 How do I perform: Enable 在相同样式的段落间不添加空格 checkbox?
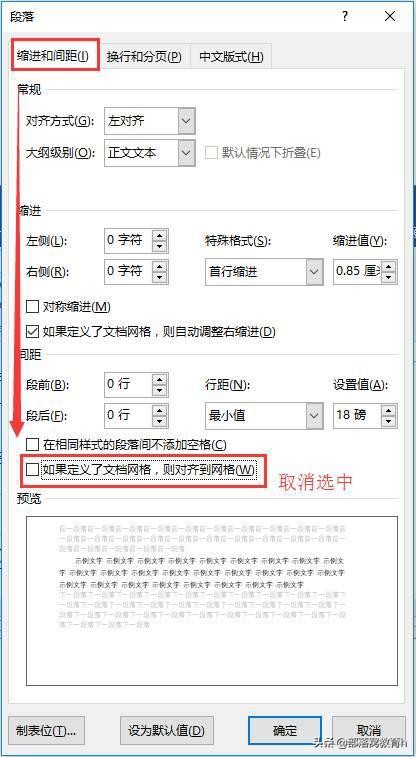[32, 444]
